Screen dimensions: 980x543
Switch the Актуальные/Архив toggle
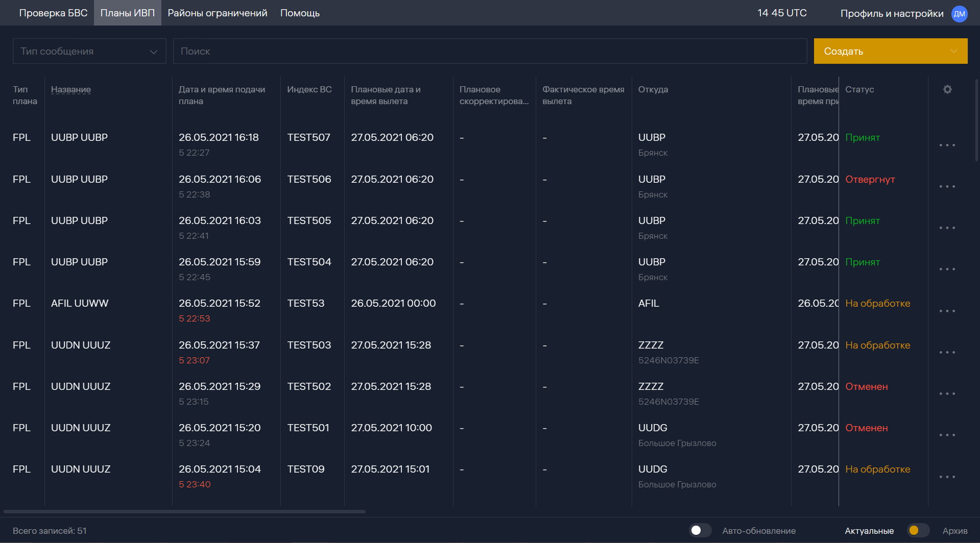pyautogui.click(x=918, y=531)
